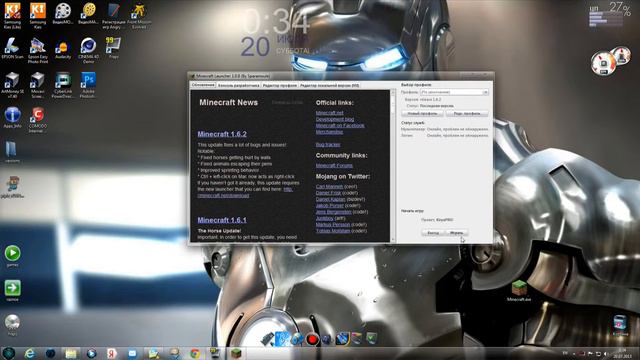This screenshot has width=640, height=360.
Task: Open the Development blog link
Action: pyautogui.click(x=335, y=119)
